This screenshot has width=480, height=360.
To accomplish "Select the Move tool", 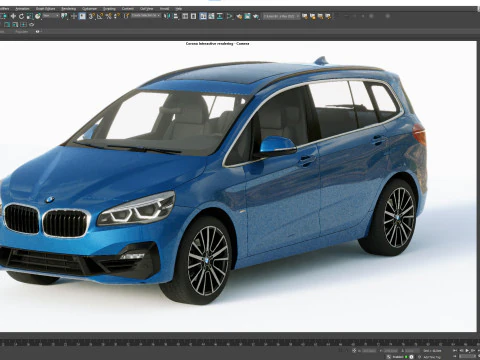I will click(13, 16).
